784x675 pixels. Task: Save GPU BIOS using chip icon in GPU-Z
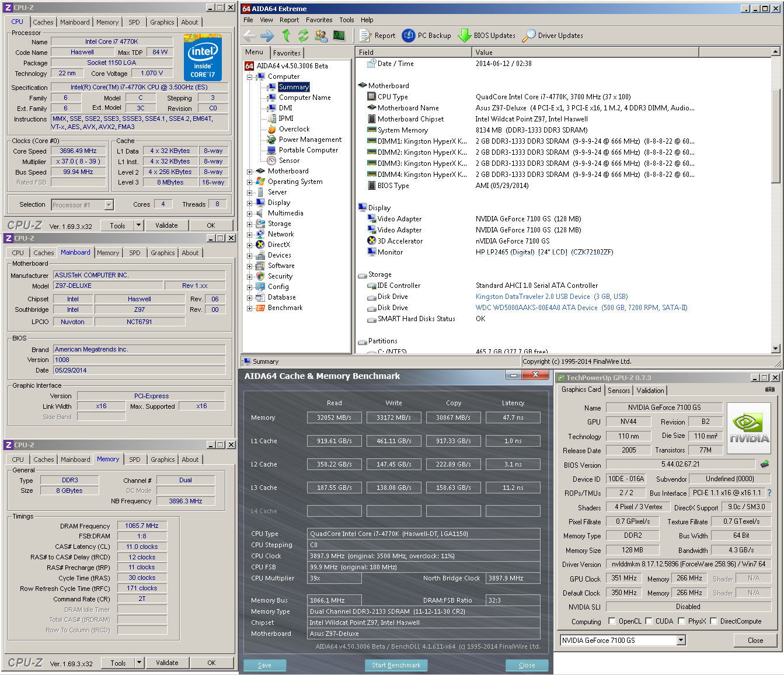765,464
